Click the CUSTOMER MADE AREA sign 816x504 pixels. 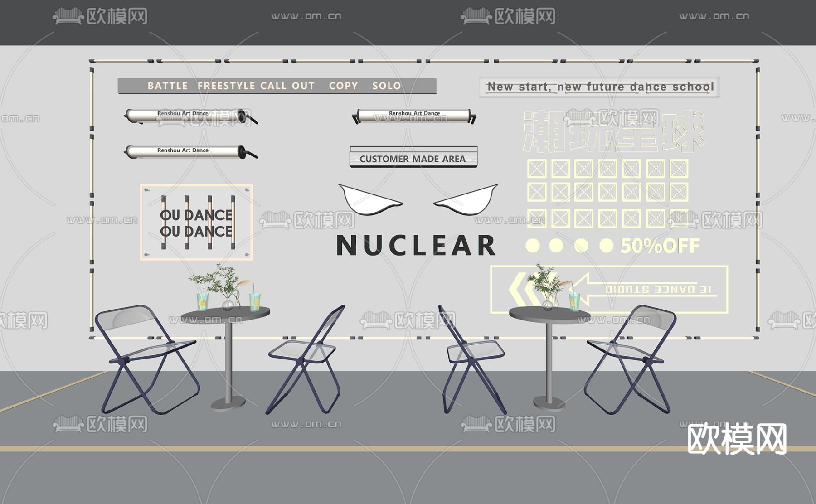click(x=413, y=157)
